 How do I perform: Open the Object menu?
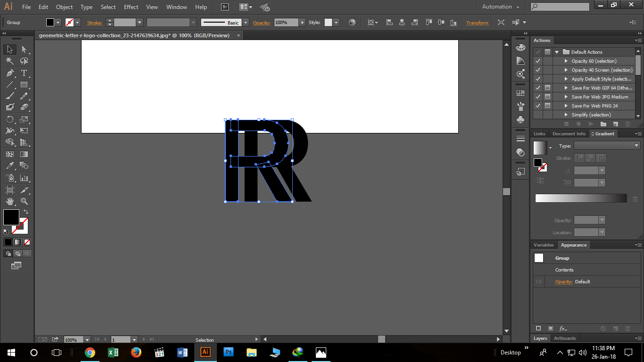[64, 7]
